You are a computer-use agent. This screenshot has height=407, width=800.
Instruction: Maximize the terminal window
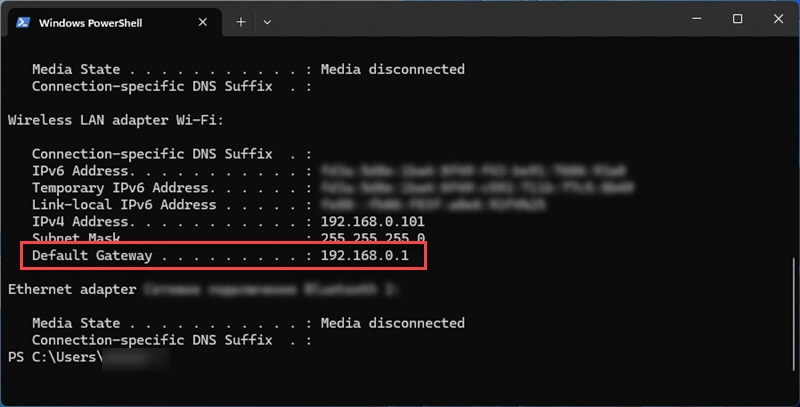737,19
